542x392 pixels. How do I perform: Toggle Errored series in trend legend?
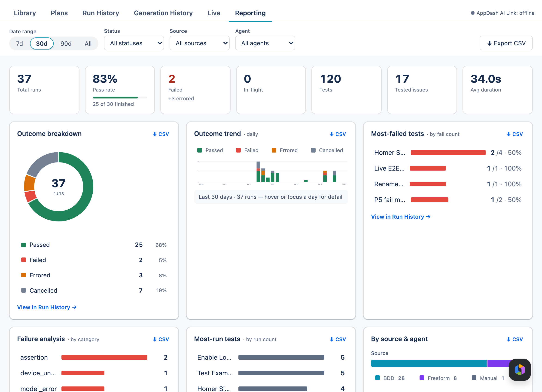pos(285,150)
